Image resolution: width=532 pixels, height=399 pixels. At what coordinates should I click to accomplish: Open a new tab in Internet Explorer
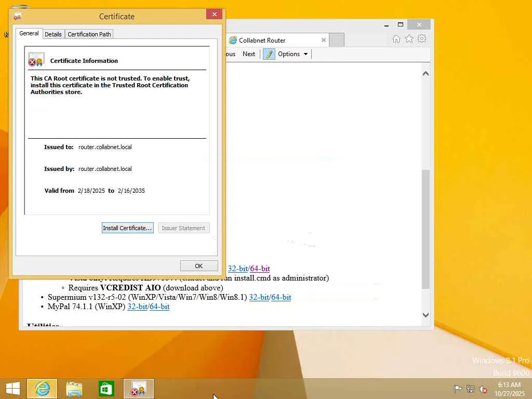(337, 40)
